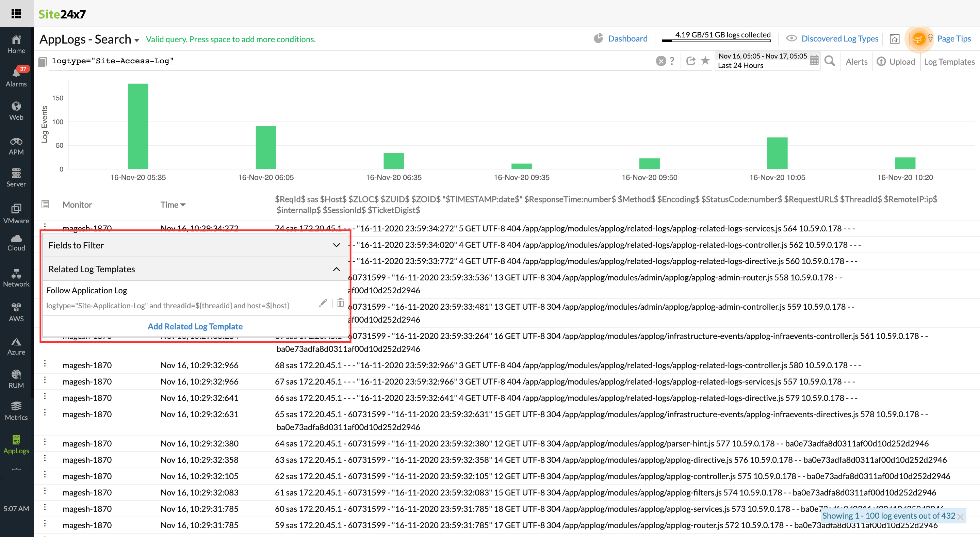Click the share query arrow icon
Image resolution: width=980 pixels, height=537 pixels.
tap(690, 61)
